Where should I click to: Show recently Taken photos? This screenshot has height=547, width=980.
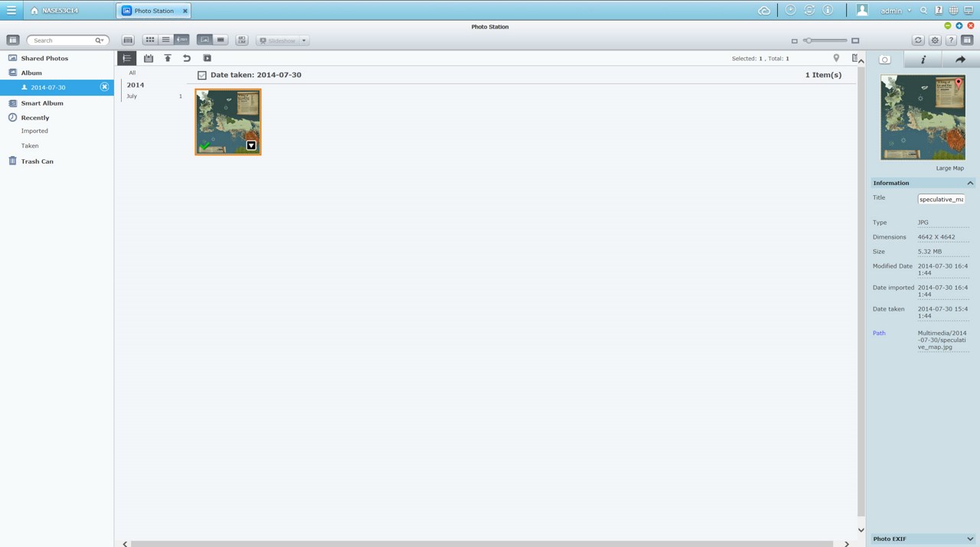pos(30,145)
